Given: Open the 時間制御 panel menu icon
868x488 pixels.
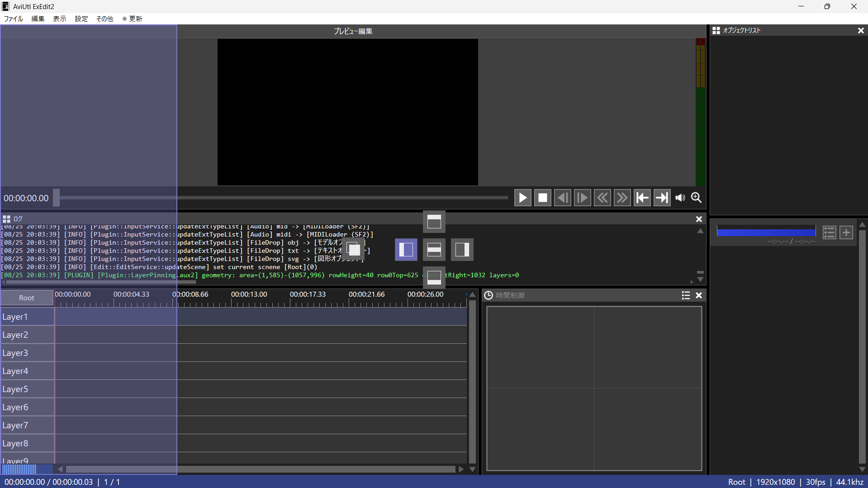Looking at the screenshot, I should pos(686,295).
